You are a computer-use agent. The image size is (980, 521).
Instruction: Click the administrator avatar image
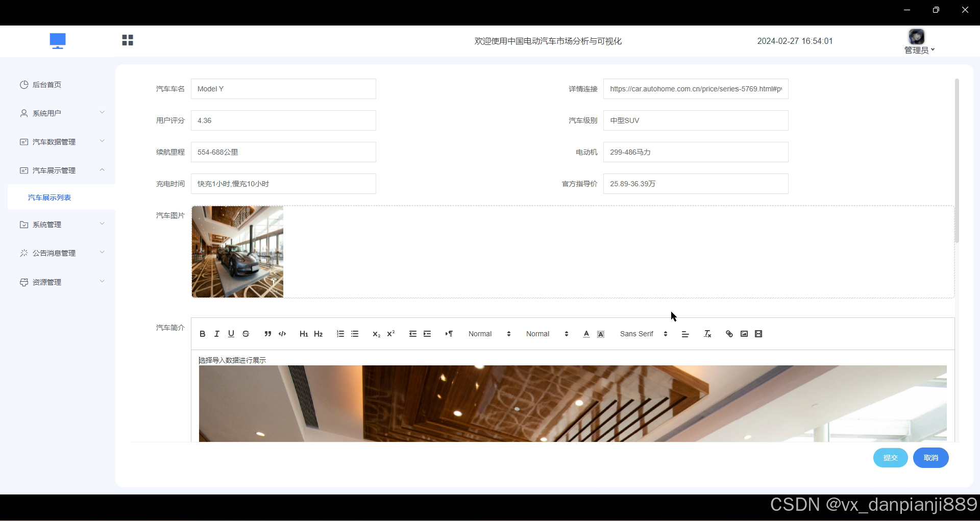click(917, 37)
